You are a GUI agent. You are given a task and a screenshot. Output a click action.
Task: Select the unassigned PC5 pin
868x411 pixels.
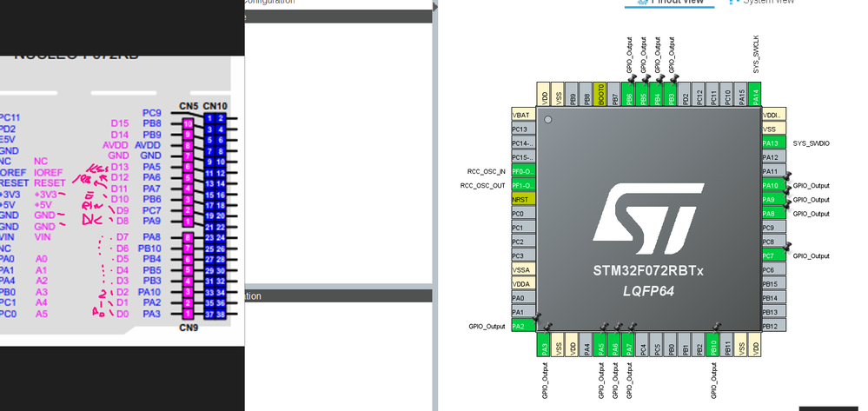pos(657,344)
